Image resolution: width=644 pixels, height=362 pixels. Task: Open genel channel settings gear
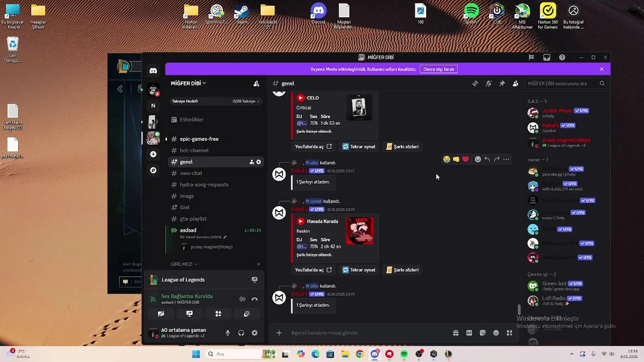tap(259, 162)
